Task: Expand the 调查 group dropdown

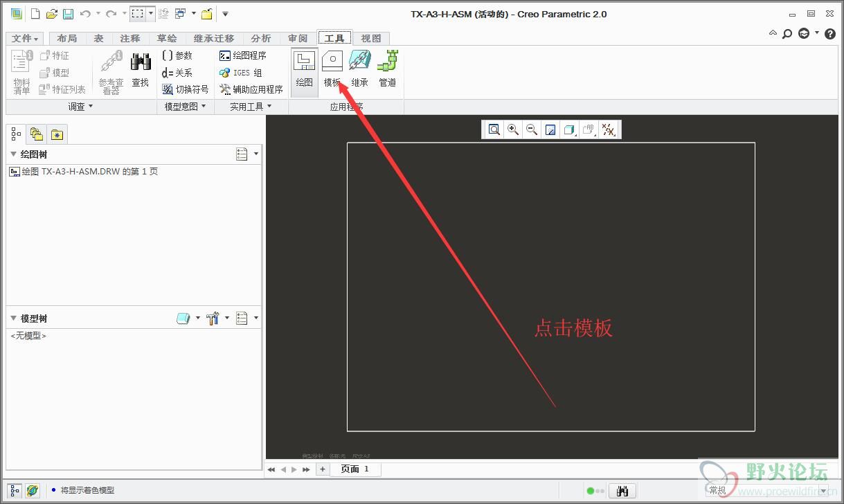Action: coord(80,107)
